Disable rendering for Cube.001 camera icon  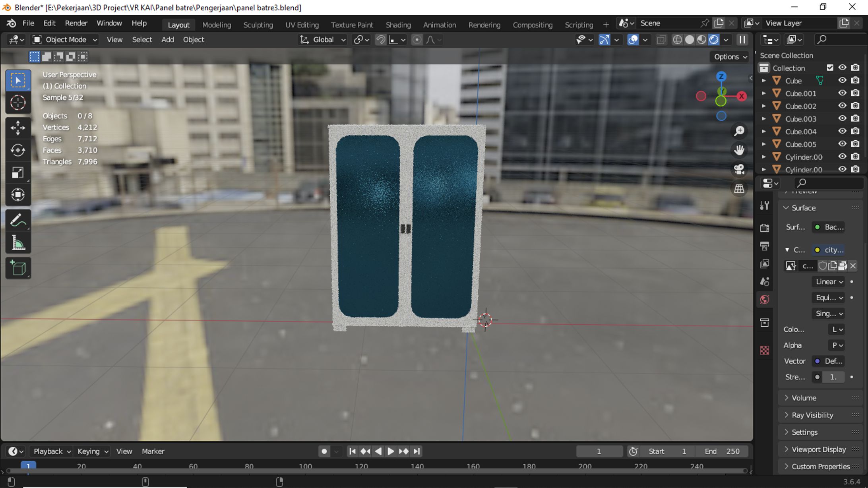click(855, 93)
